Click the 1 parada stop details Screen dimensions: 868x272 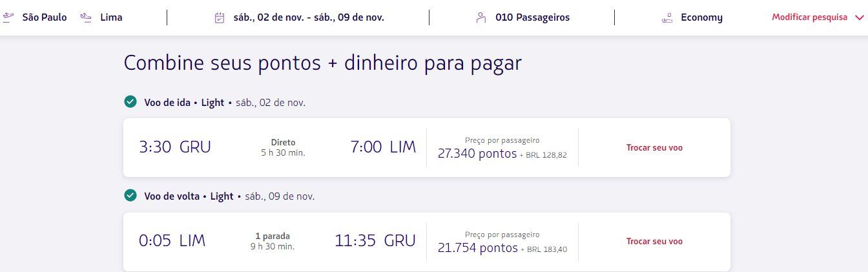(273, 236)
